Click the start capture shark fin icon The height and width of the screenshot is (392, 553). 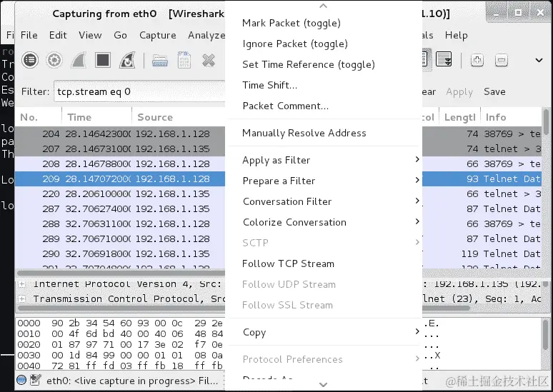pyautogui.click(x=79, y=60)
